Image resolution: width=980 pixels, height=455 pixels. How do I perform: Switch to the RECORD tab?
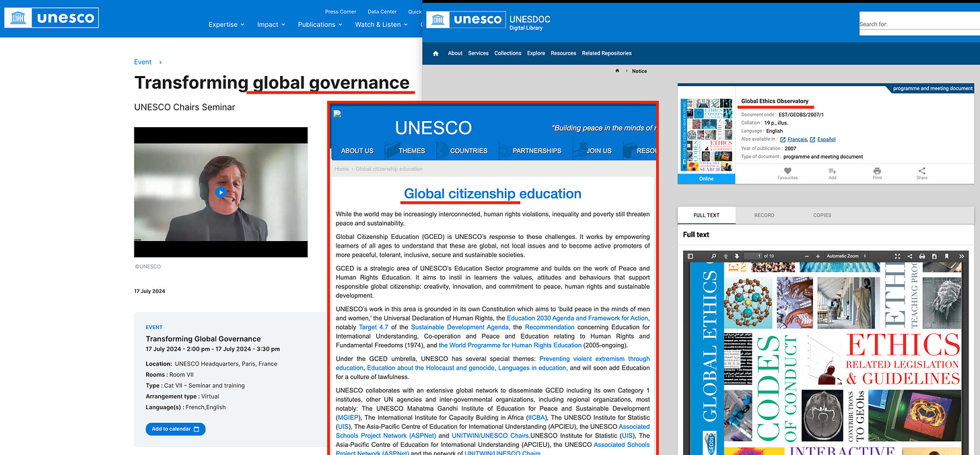click(x=764, y=215)
